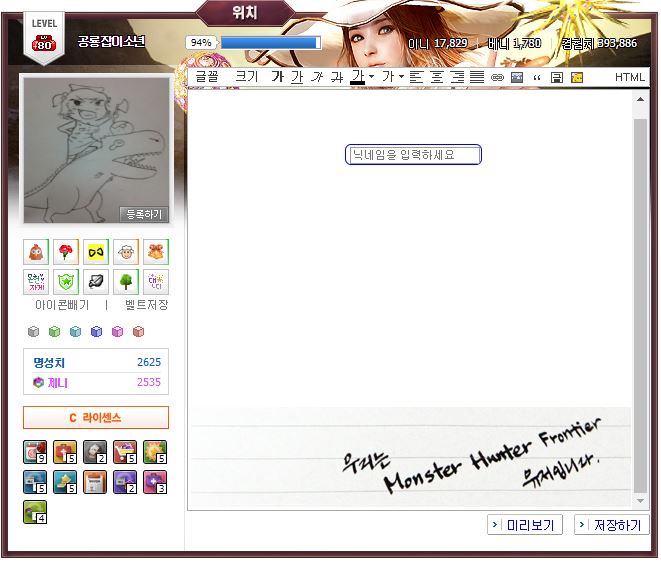
Task: Select the purple sparkle text belt icon
Action: 156,282
